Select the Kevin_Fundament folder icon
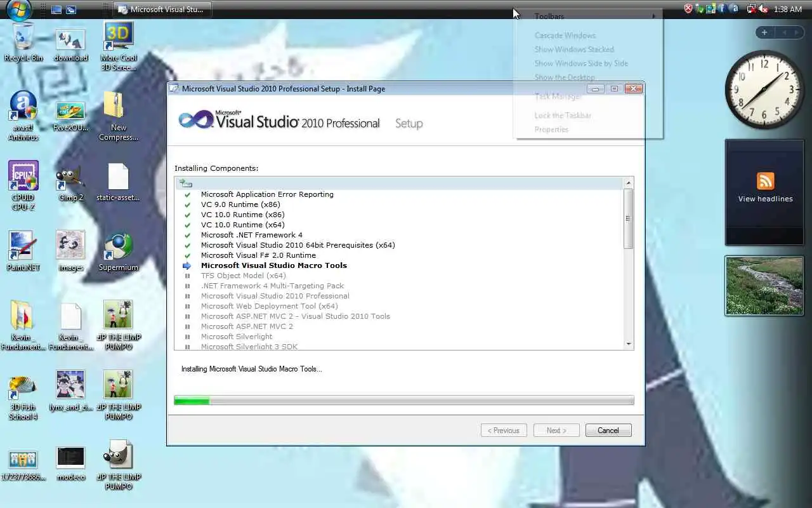Screen dimensions: 812x508 23,326
